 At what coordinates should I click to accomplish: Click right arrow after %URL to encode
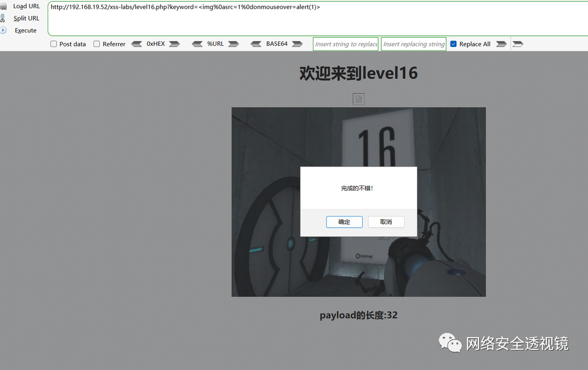233,44
